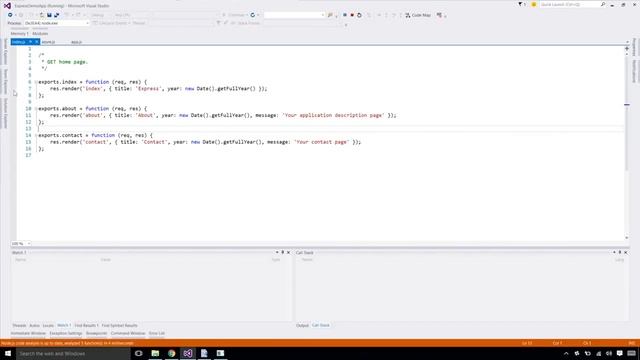Switch to the app.js editor tab

point(76,42)
